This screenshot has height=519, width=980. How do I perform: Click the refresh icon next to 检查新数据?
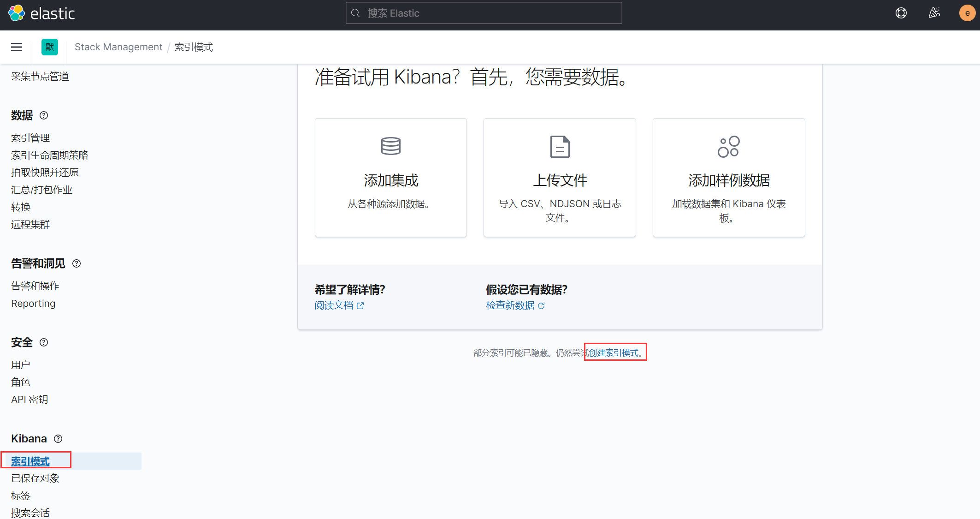click(x=541, y=305)
